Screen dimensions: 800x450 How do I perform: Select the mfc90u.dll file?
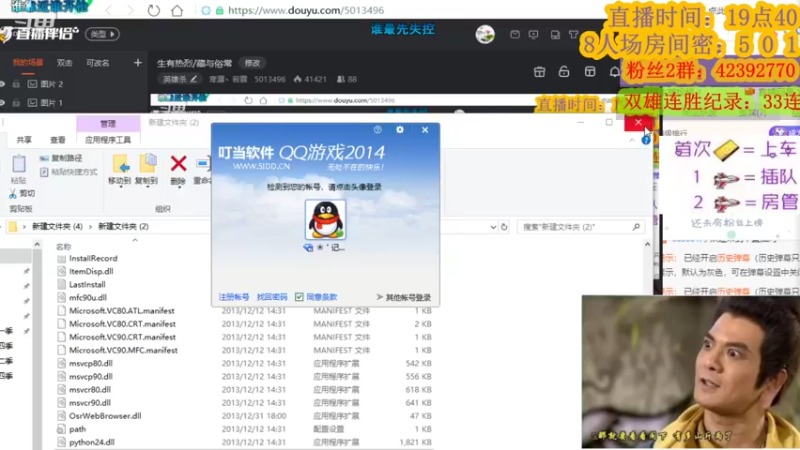88,297
